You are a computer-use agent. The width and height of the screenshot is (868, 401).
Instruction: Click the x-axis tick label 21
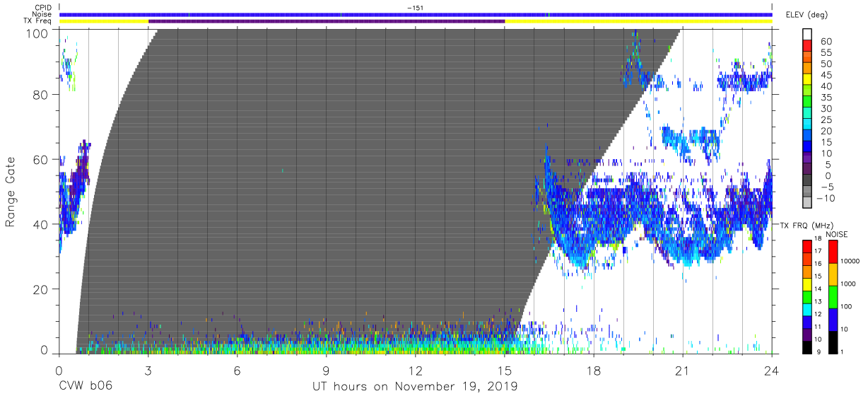coord(682,371)
